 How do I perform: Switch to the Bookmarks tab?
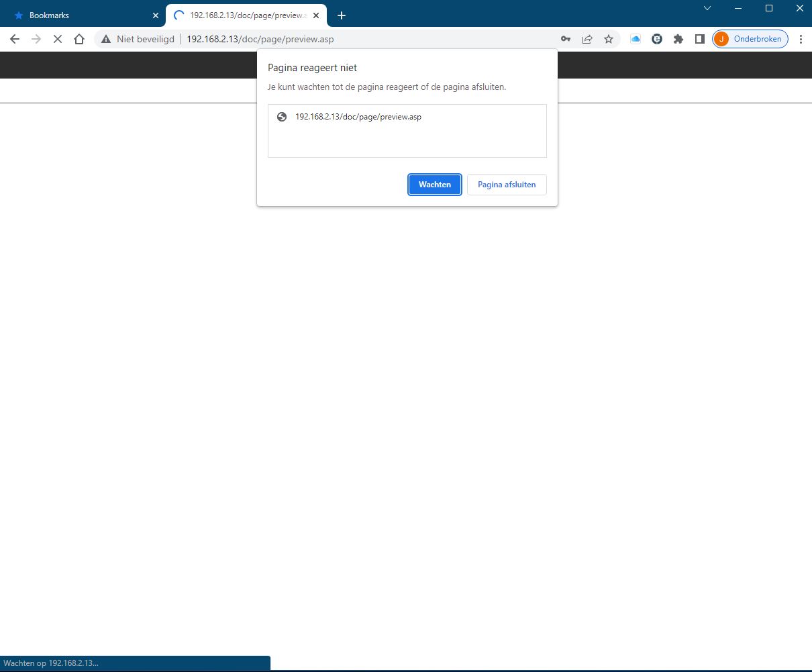click(81, 15)
